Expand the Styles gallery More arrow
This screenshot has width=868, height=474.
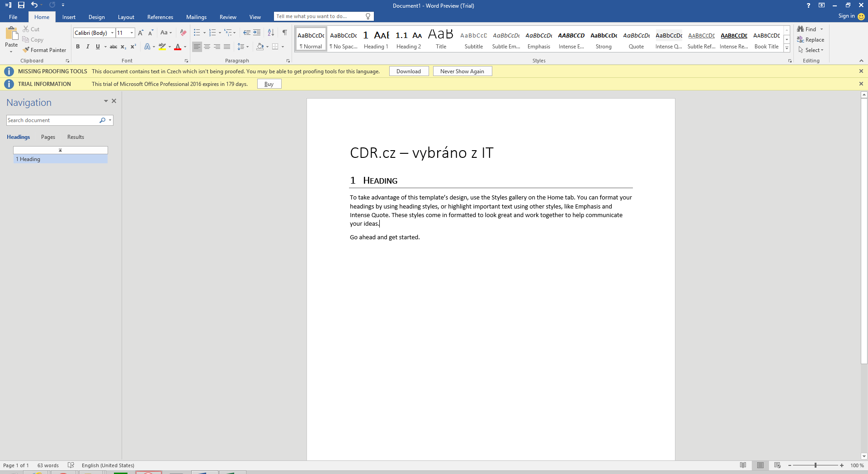pyautogui.click(x=787, y=48)
